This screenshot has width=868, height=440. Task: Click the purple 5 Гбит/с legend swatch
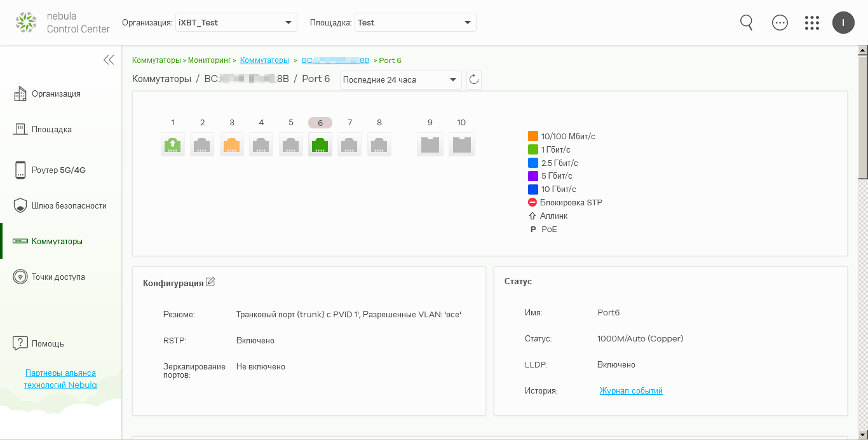pyautogui.click(x=533, y=176)
